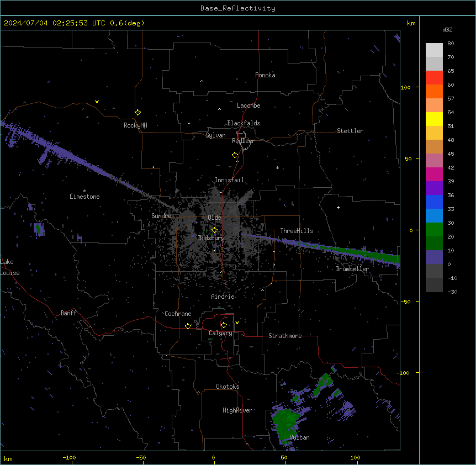Select the Lacombe city label
This screenshot has height=465, width=476.
tap(248, 105)
